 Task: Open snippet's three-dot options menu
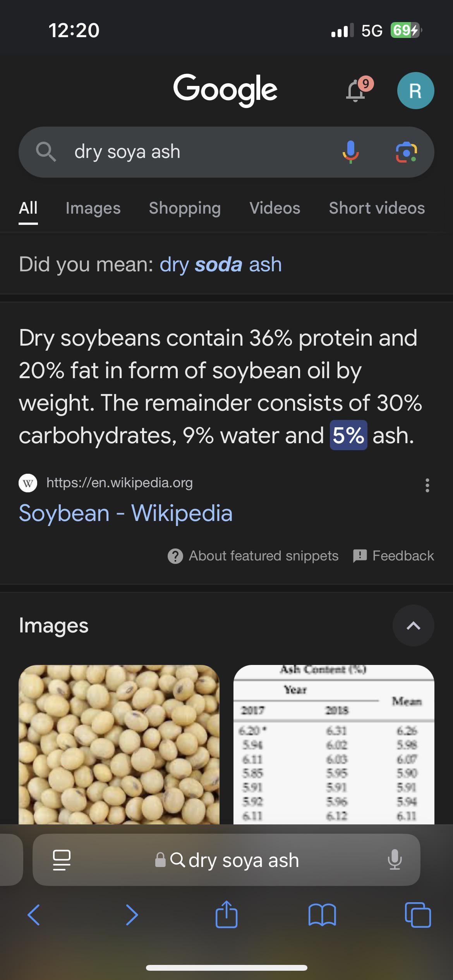pyautogui.click(x=427, y=485)
